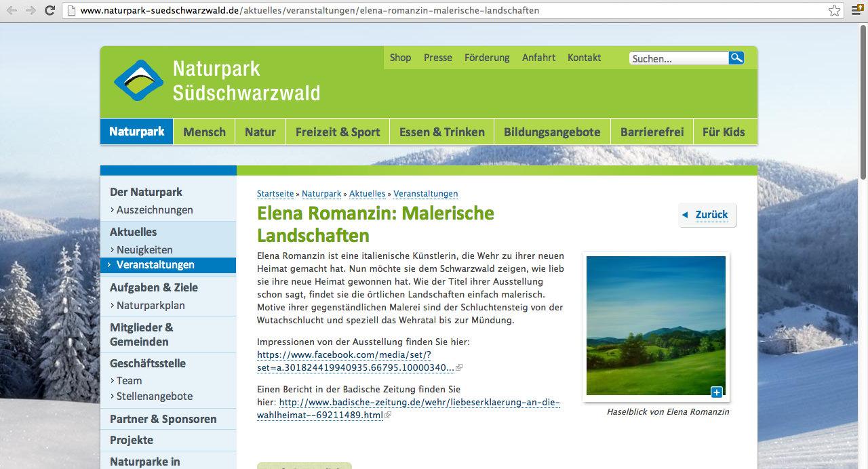Click Aktuelles in the breadcrumb

click(367, 194)
